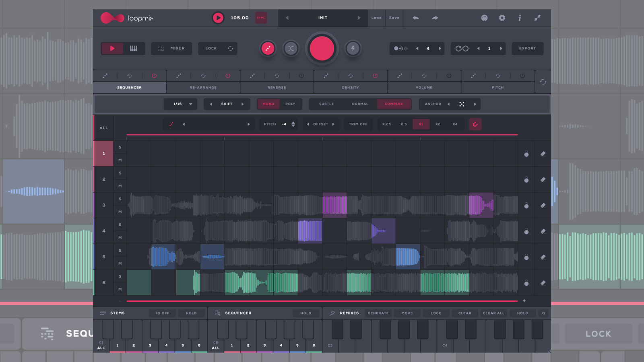Randomize the Pitch module with the dots icon
Image resolution: width=644 pixels, height=362 pixels.
coord(473,76)
